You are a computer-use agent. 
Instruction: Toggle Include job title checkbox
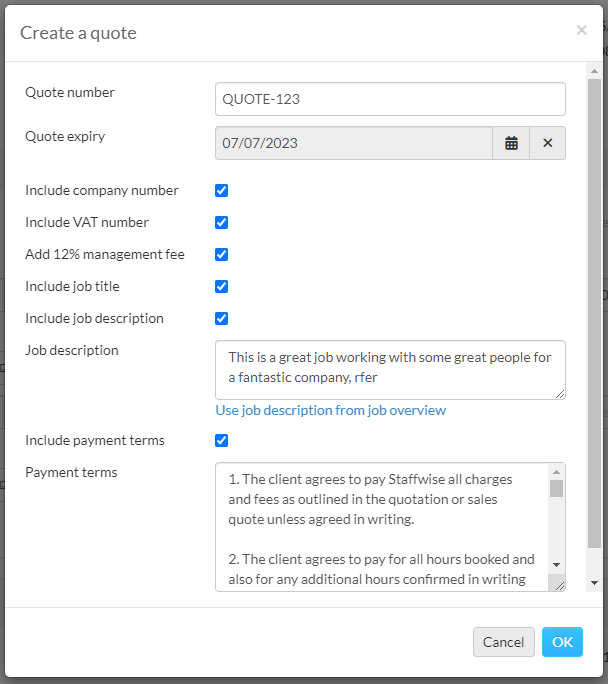click(x=222, y=287)
